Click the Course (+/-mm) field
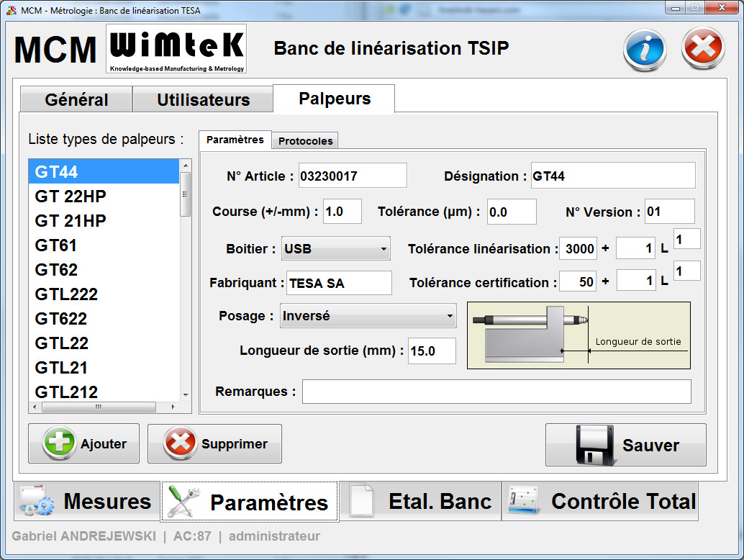 click(342, 211)
